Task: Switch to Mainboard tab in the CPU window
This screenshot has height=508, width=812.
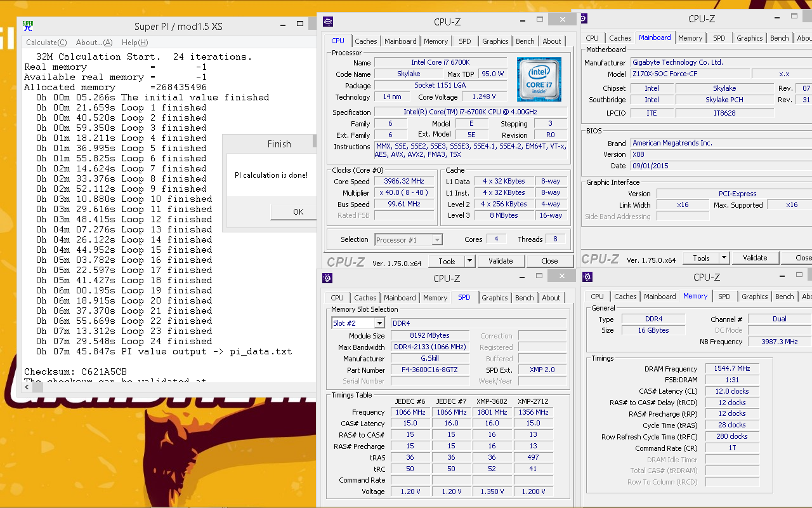Action: [400, 41]
